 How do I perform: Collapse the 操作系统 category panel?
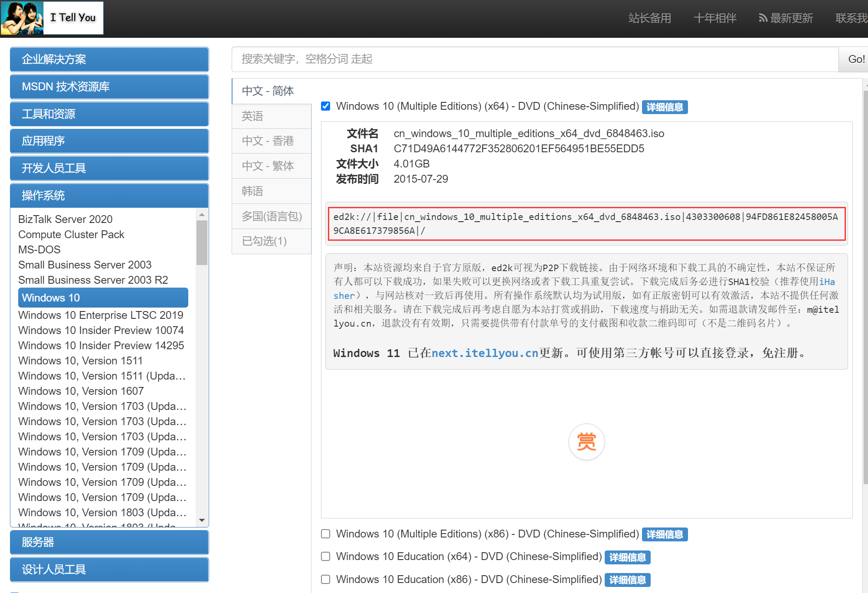109,196
